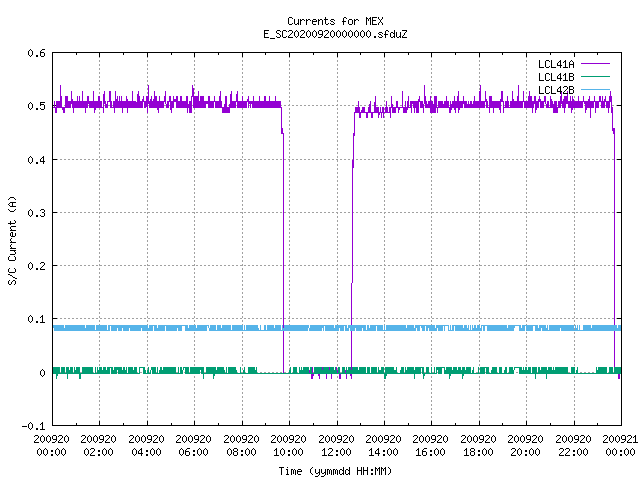This screenshot has height=480, width=640.
Task: Click the y-axis tick value 0
Action: click(42, 373)
